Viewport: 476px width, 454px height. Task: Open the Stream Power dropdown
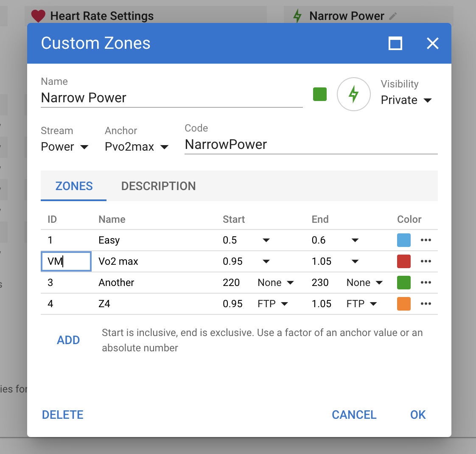[x=64, y=147]
